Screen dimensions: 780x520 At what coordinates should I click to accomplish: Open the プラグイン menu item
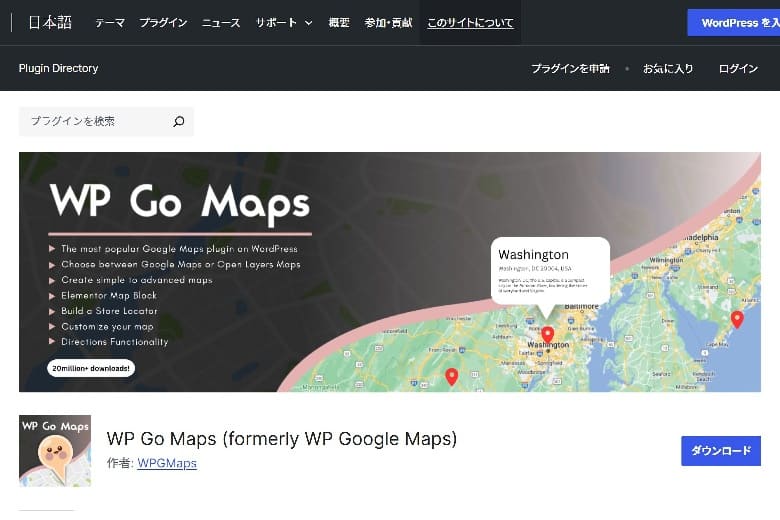click(163, 23)
